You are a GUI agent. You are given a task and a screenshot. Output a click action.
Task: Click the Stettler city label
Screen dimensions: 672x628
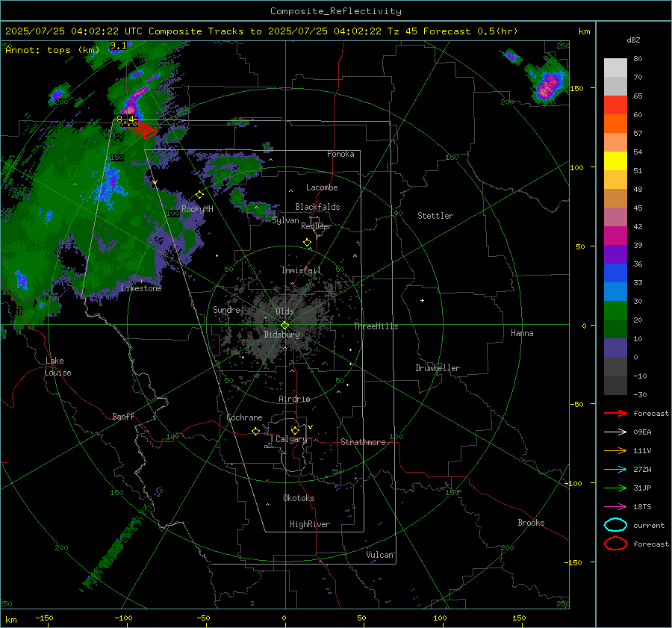435,216
